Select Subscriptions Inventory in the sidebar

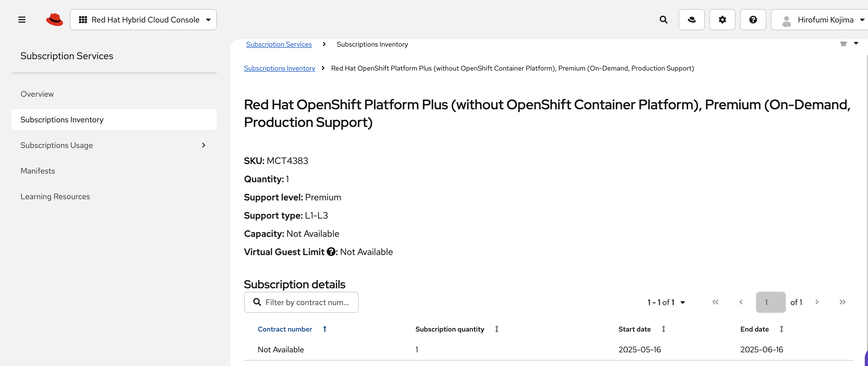114,120
